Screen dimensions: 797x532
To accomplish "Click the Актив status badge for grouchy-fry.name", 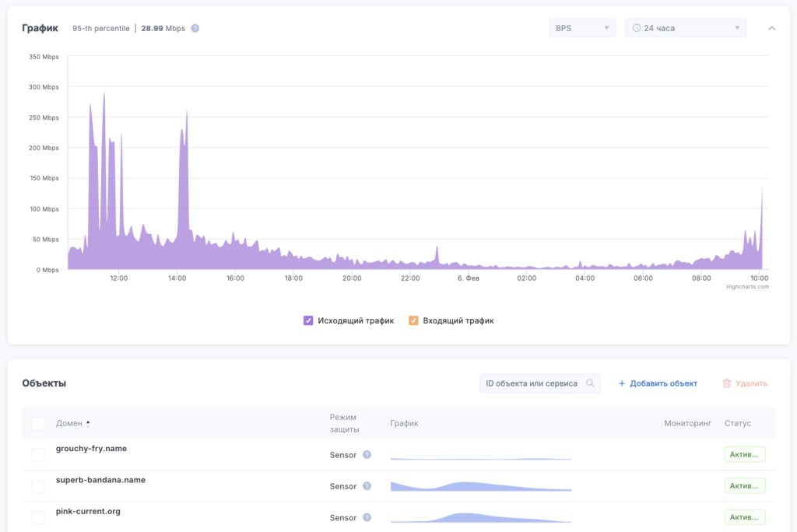I will point(744,455).
